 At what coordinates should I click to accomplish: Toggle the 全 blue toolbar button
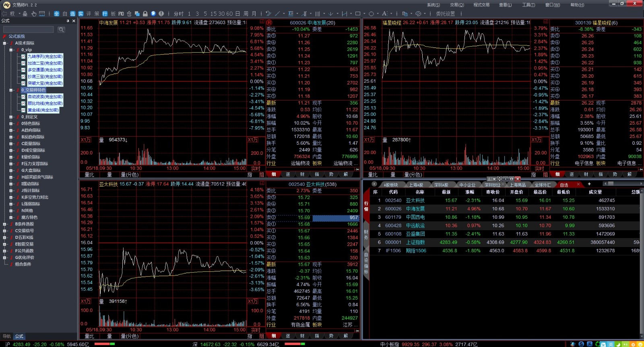coord(57,14)
